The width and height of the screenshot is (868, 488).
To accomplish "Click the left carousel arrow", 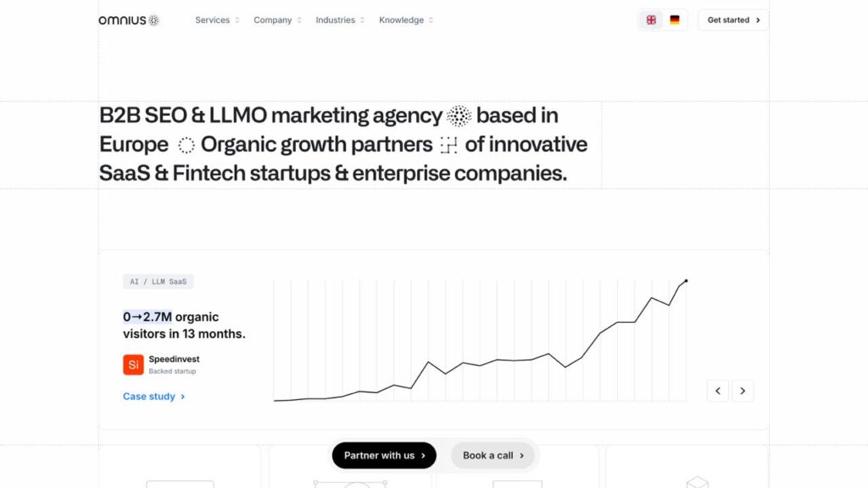I will [x=717, y=391].
